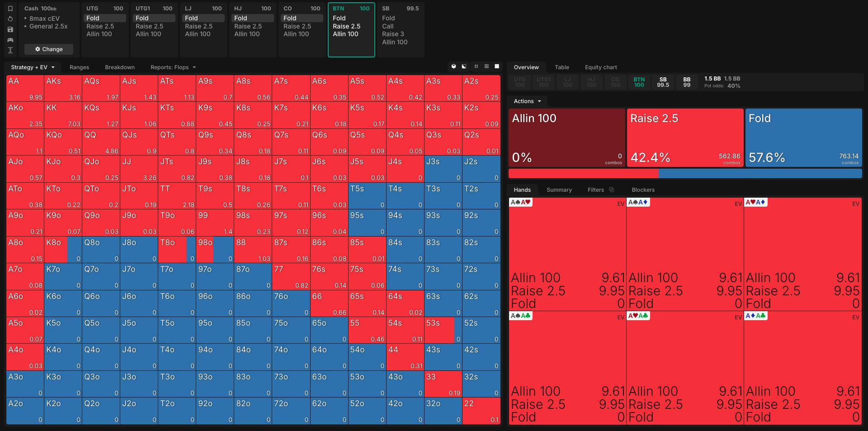The image size is (868, 431).
Task: Click the A♠A♥ combo card
Action: click(567, 254)
